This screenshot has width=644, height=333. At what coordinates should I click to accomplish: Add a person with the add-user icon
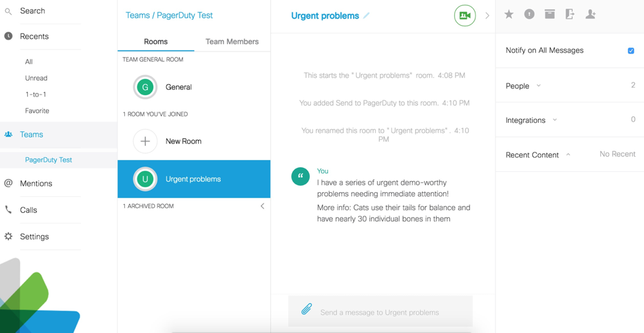pyautogui.click(x=590, y=15)
